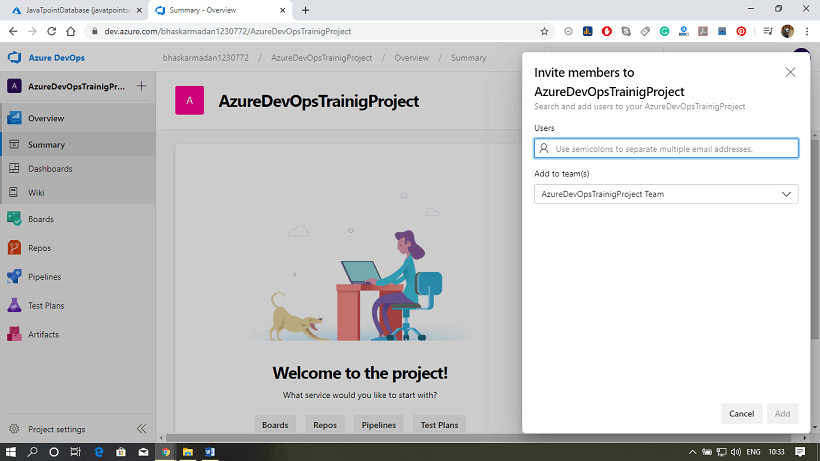The height and width of the screenshot is (461, 820).
Task: Open AzureDevOpsTrainigProject breadcrumb link
Action: (322, 57)
